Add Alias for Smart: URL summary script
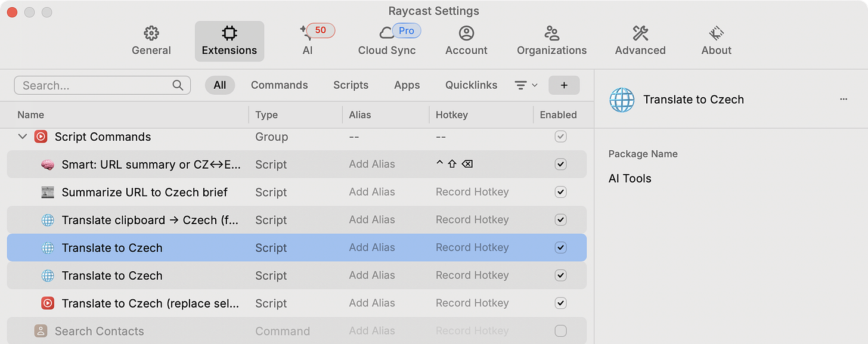The width and height of the screenshot is (868, 344). (372, 164)
